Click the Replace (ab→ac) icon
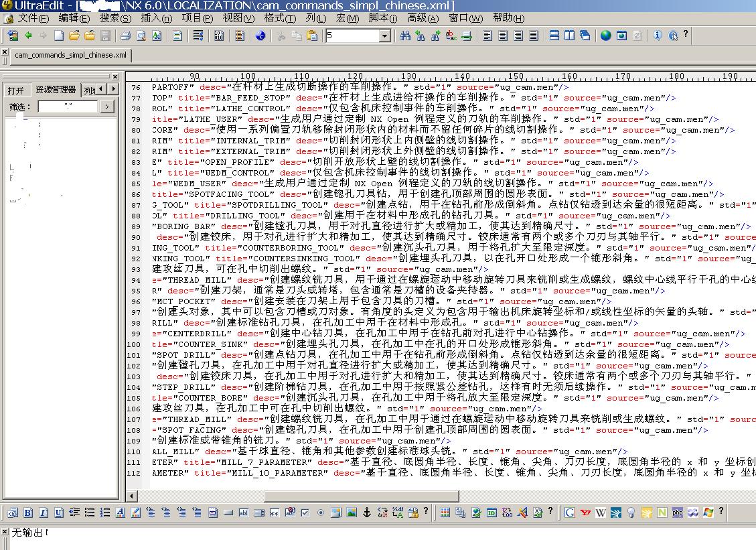This screenshot has height=550, width=756. click(x=451, y=36)
